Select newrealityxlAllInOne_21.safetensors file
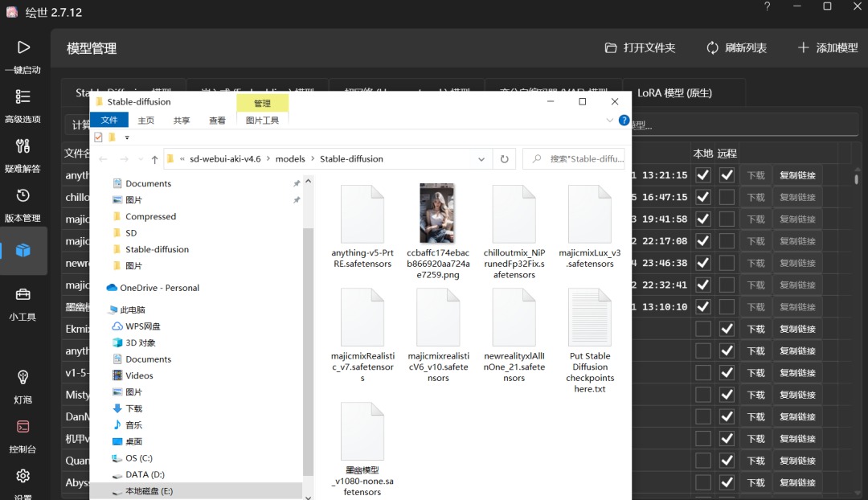The height and width of the screenshot is (500, 868). coord(514,335)
